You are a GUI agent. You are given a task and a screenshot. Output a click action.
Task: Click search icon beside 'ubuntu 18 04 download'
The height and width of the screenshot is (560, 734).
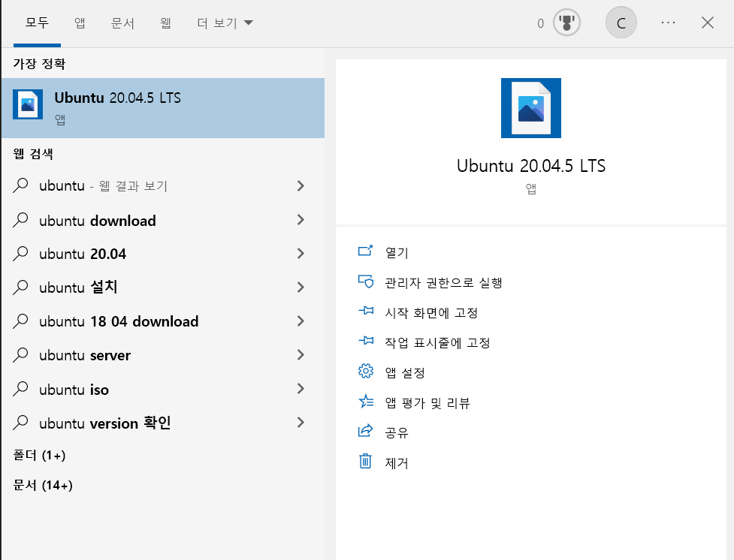click(x=20, y=321)
